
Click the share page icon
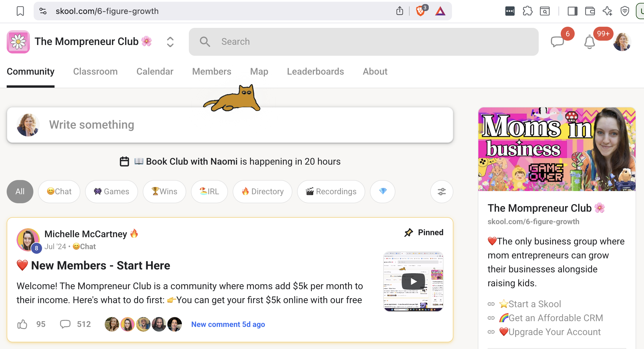(399, 11)
